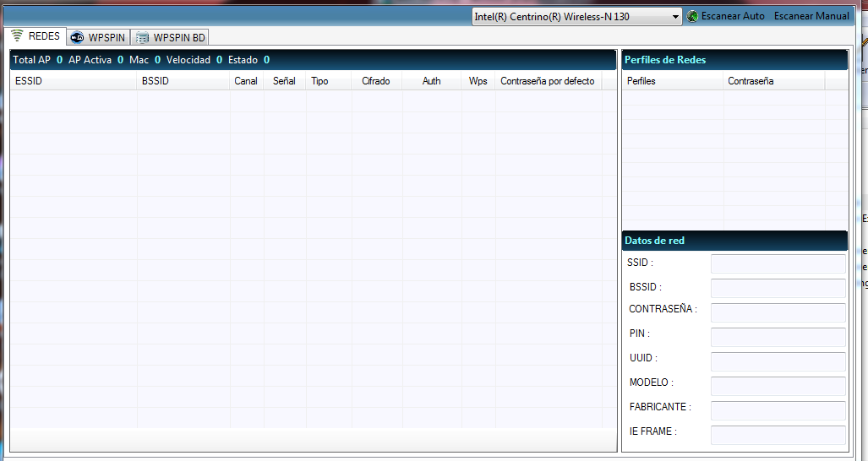Viewport: 868px width, 461px height.
Task: Click the globe icon beside Escanear Auto
Action: pos(692,16)
